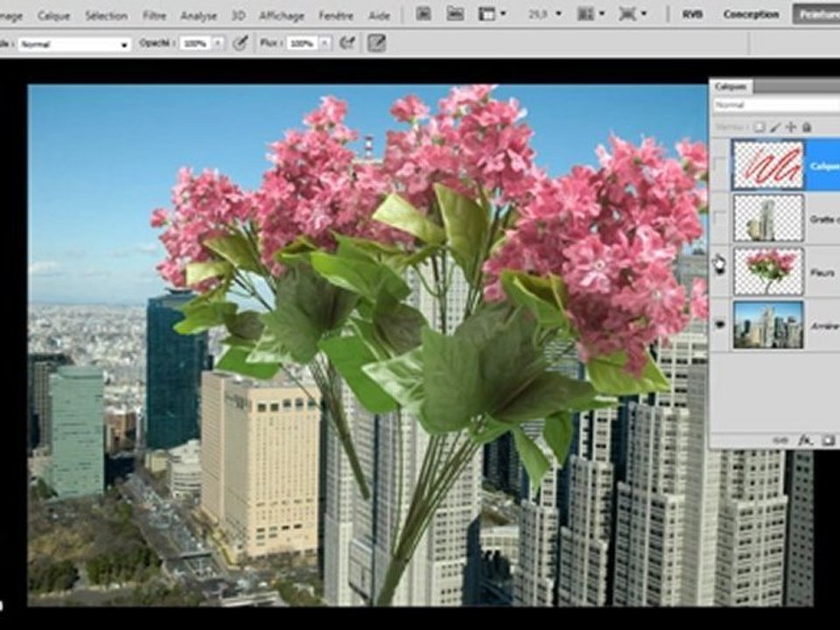This screenshot has width=840, height=630.
Task: Select the city background layer thumbnail
Action: pyautogui.click(x=768, y=325)
